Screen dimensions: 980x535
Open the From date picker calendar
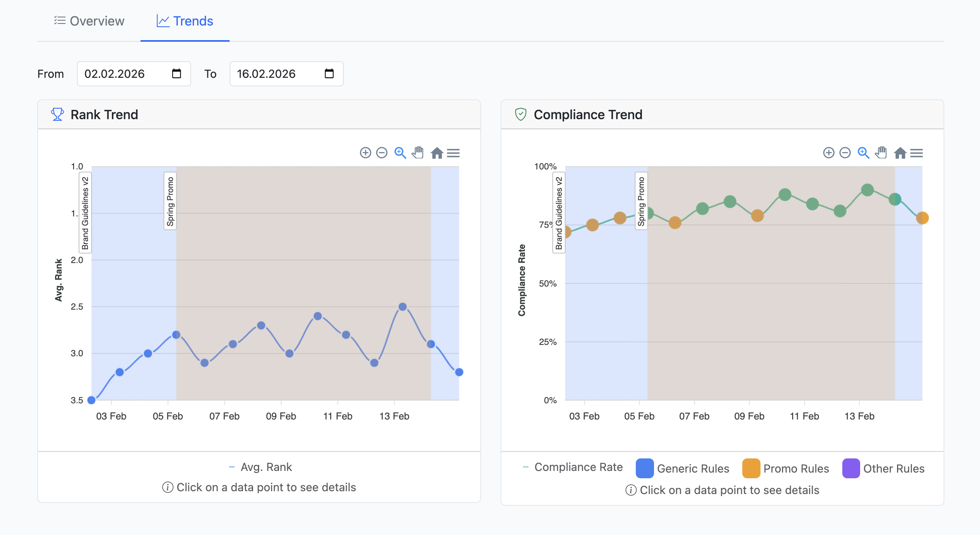click(x=176, y=74)
